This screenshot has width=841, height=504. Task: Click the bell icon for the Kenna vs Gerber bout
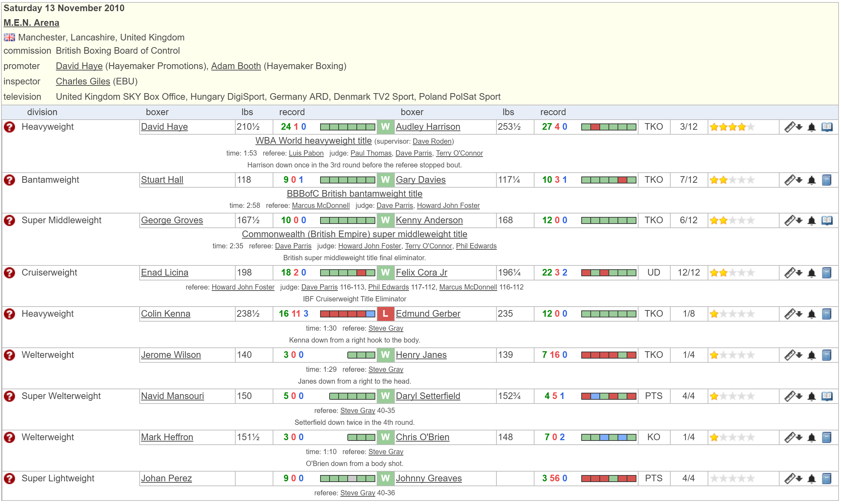812,314
